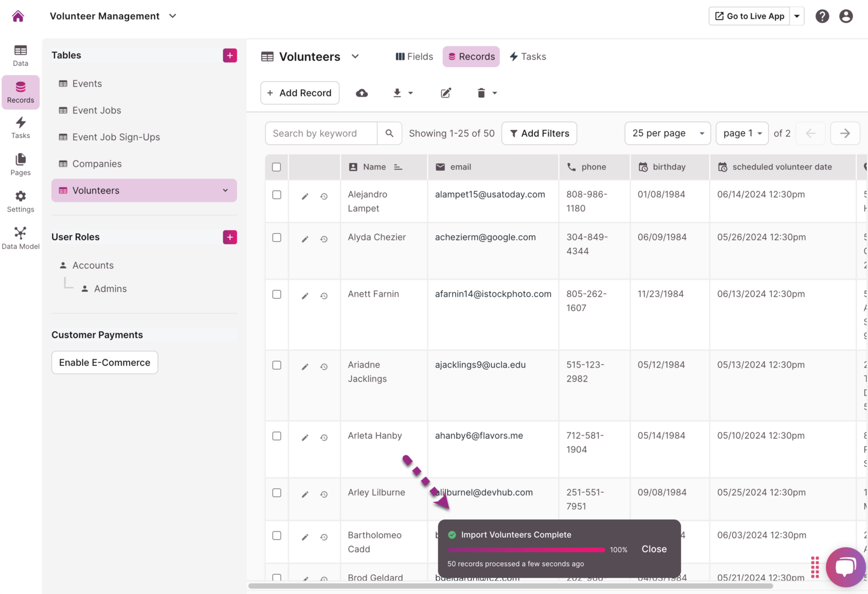Click the Add Record button

300,93
